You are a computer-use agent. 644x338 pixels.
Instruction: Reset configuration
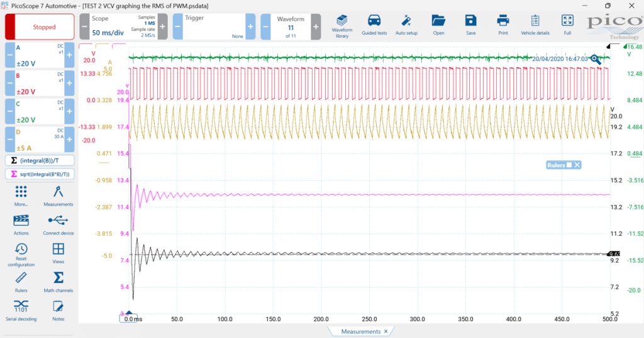21,254
